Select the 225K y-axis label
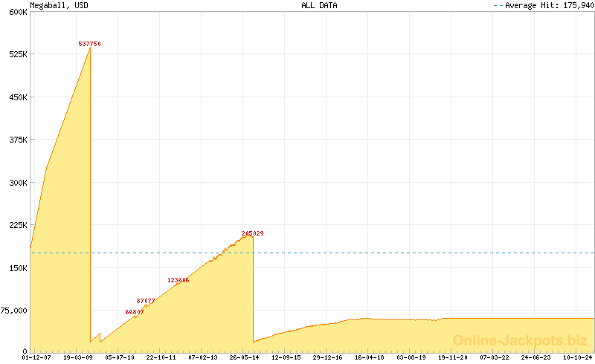 coord(16,225)
